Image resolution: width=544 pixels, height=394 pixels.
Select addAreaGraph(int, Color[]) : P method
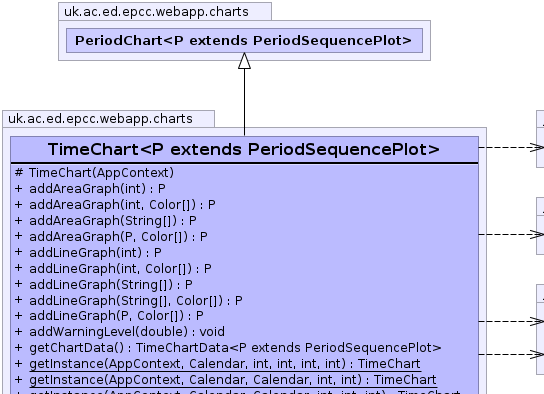(x=115, y=205)
